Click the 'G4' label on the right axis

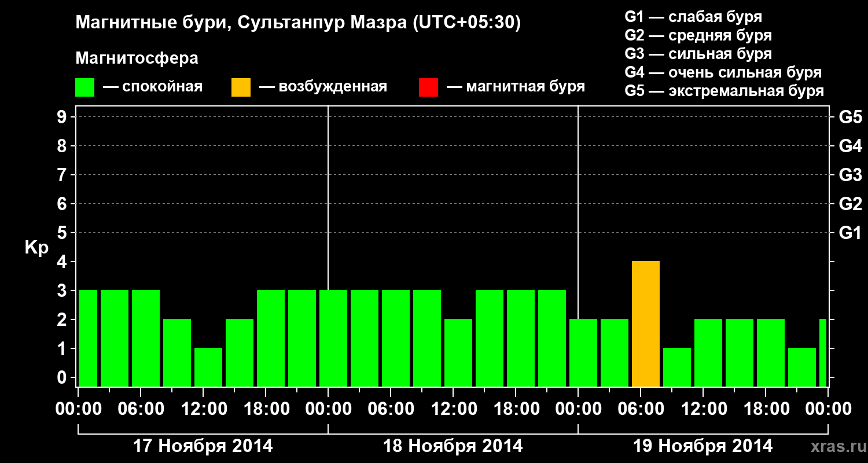coord(851,146)
